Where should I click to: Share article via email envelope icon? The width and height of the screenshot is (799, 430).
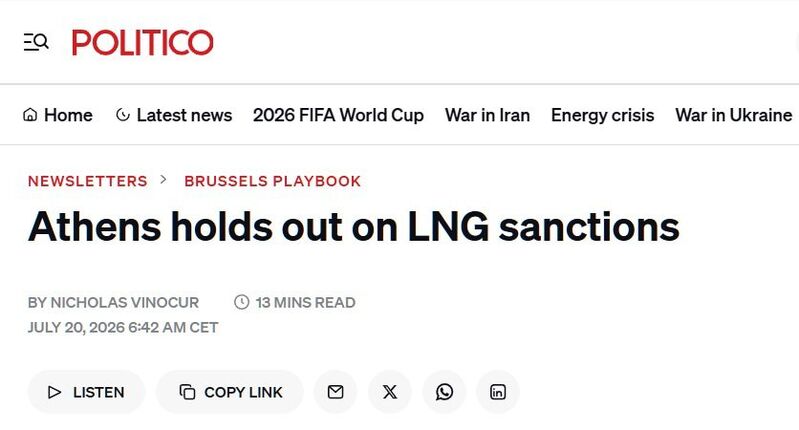tap(335, 392)
